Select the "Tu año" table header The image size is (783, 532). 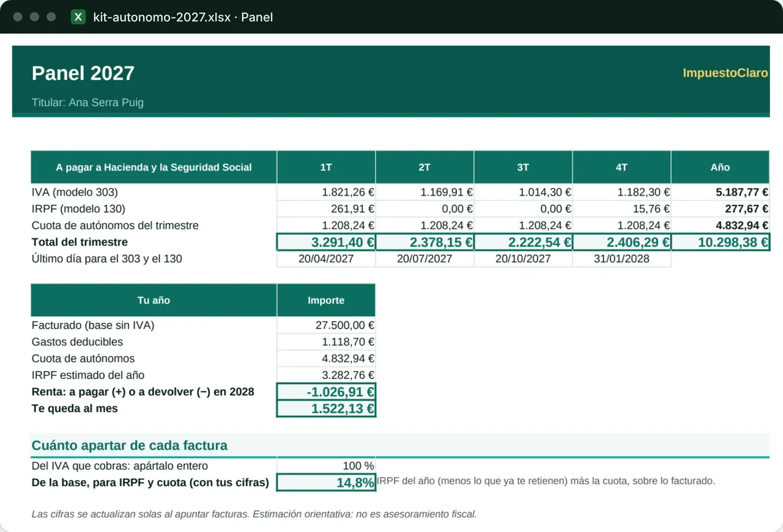coord(154,300)
